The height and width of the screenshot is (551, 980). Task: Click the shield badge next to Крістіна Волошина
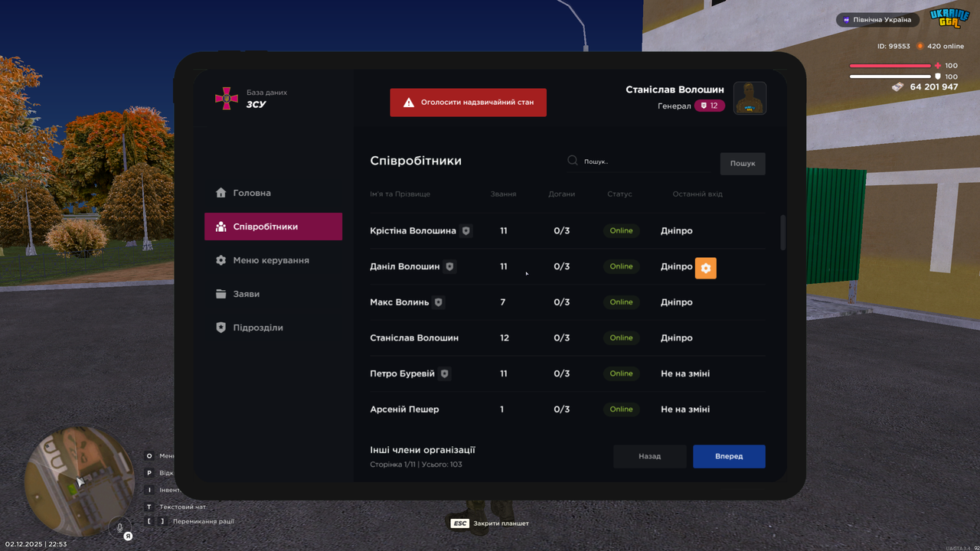coord(465,230)
